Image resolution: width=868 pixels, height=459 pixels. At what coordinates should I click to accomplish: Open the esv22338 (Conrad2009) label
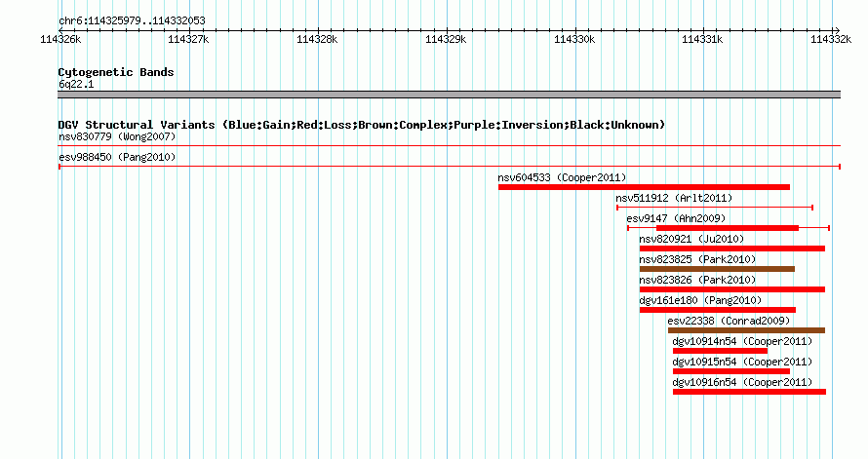[x=729, y=321]
